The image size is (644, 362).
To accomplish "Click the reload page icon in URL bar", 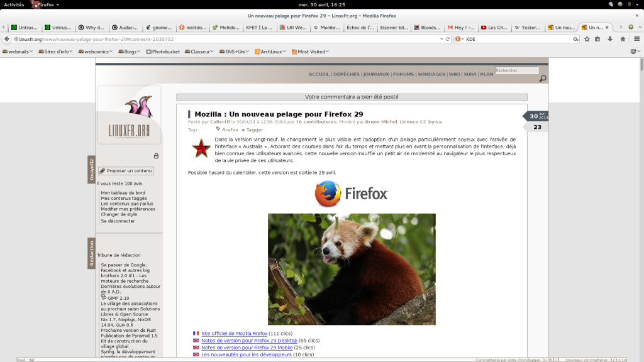I will (447, 39).
